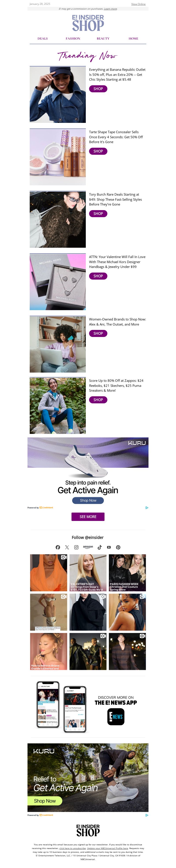
Task: Open the X (Twitter) social icon
Action: [67, 547]
